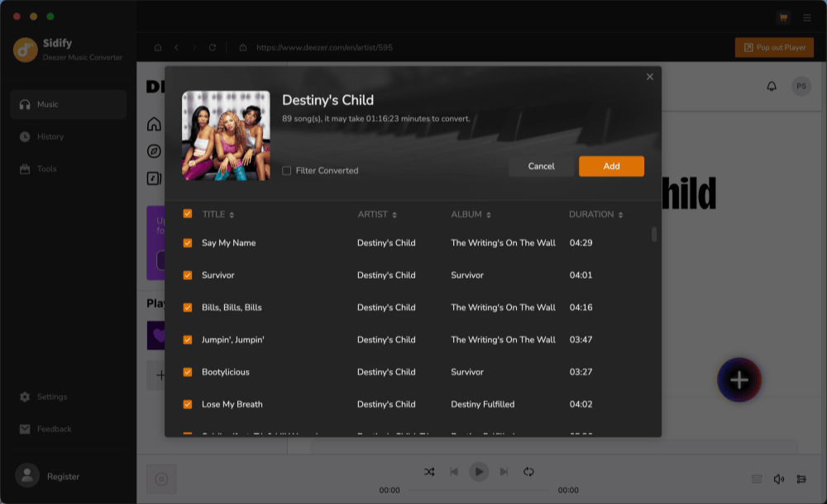Click the shopping cart icon in title bar
827x504 pixels.
click(x=783, y=17)
